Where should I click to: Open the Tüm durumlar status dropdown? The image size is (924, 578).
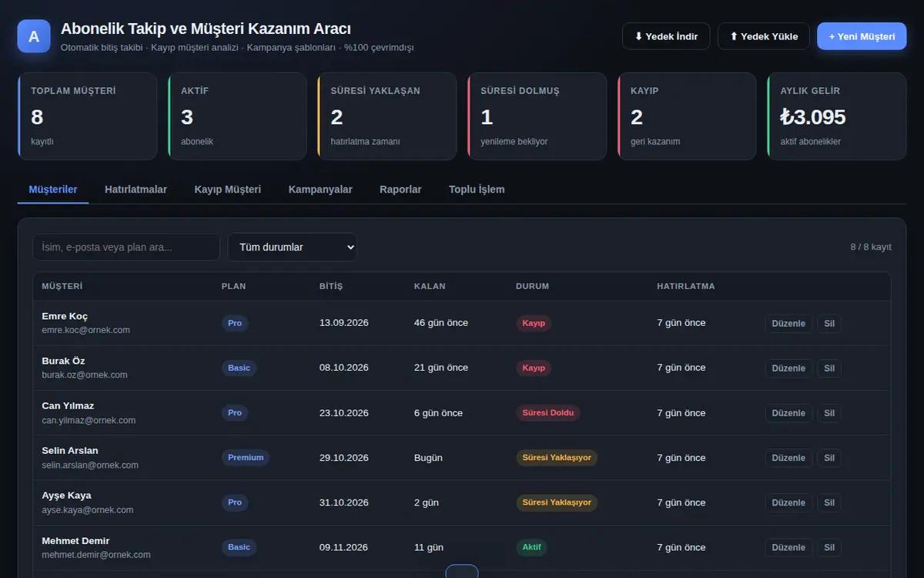293,247
